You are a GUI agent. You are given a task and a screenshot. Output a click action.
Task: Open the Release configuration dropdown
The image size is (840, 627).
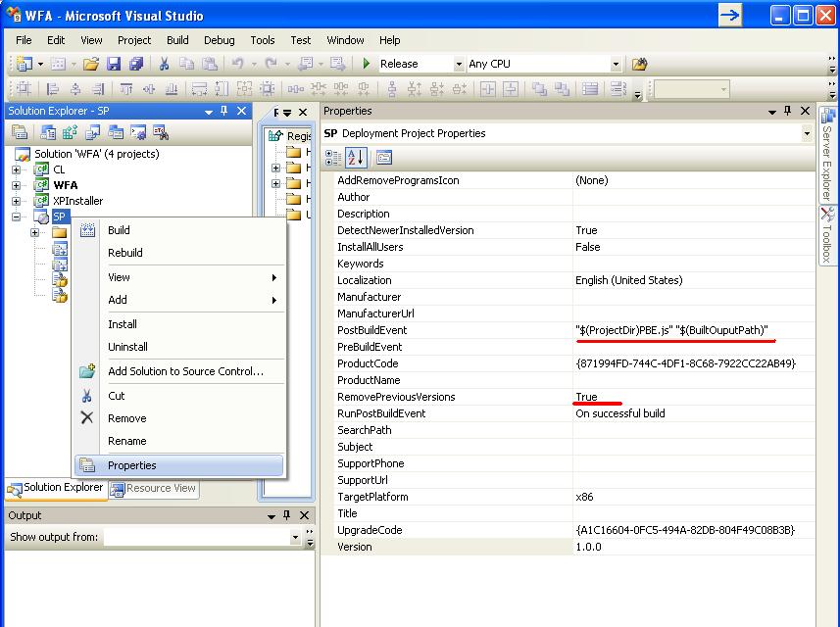[459, 65]
